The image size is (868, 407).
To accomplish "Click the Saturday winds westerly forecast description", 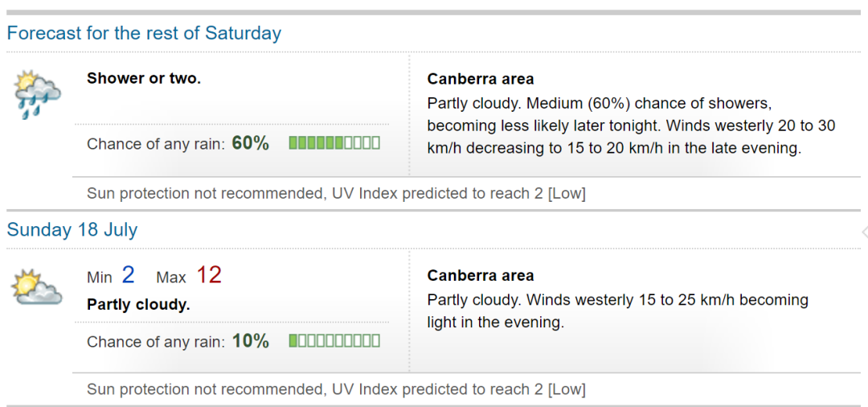I will pyautogui.click(x=631, y=126).
